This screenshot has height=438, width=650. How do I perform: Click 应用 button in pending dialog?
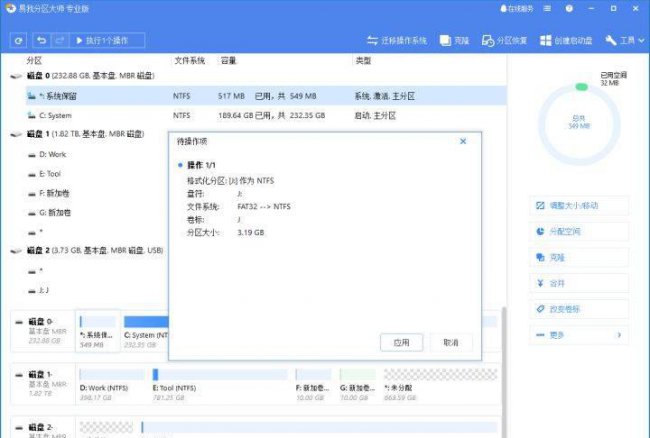coord(401,342)
